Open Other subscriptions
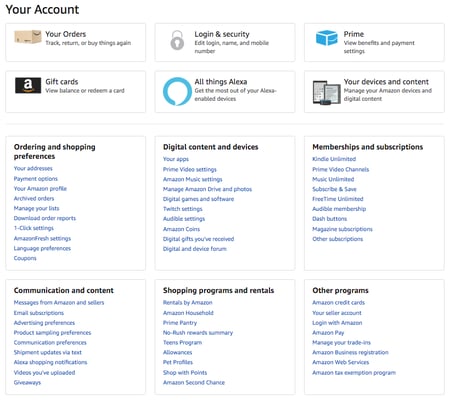 (338, 239)
